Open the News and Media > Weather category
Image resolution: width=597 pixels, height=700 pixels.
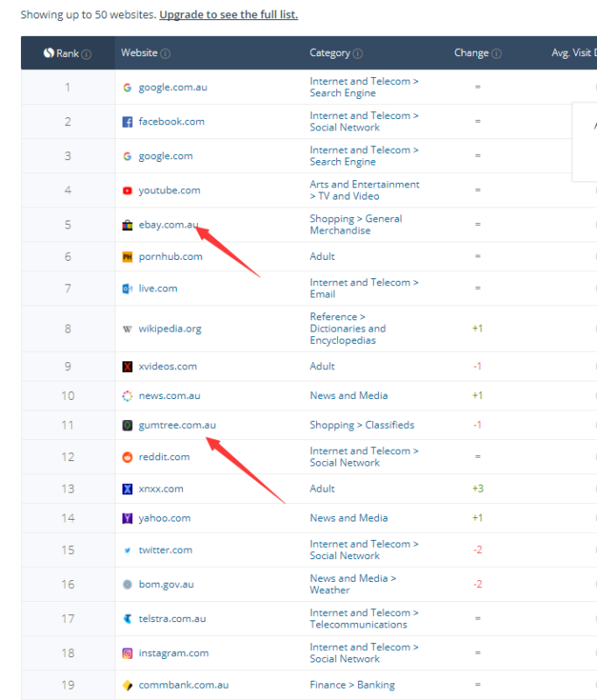[x=353, y=584]
